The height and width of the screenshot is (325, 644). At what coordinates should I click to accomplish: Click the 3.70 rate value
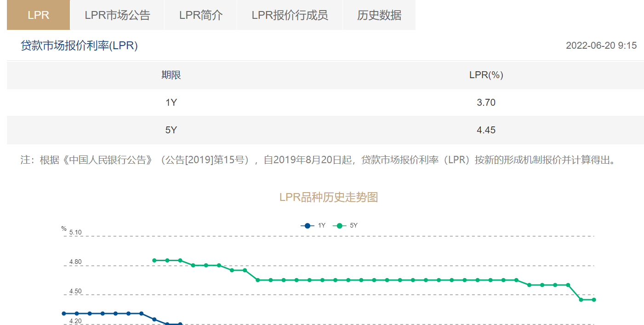coord(486,103)
